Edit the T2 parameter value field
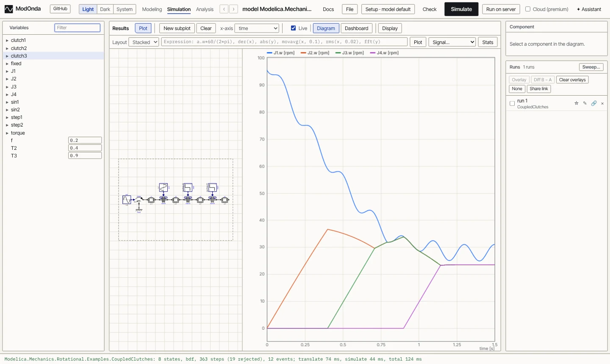 pyautogui.click(x=85, y=148)
